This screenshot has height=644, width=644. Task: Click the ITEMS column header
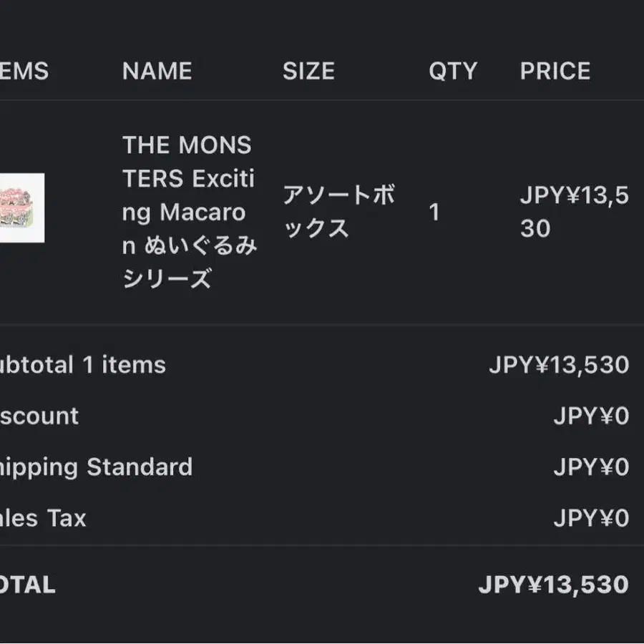(24, 71)
